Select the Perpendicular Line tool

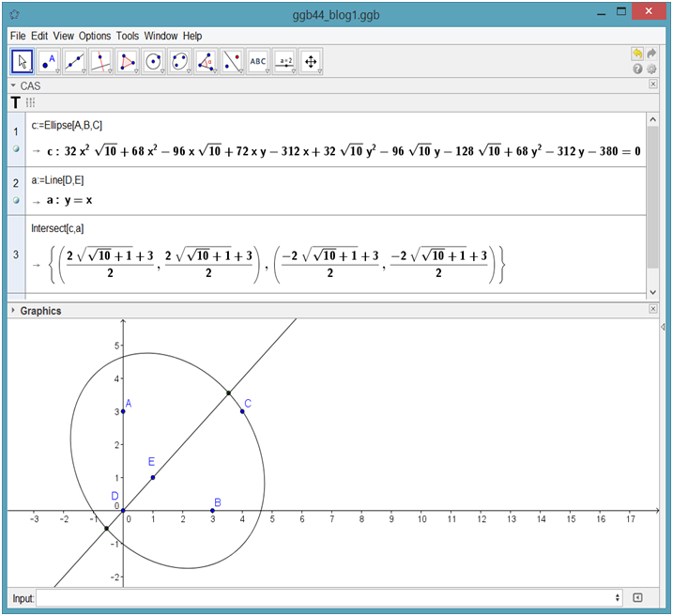pyautogui.click(x=100, y=61)
